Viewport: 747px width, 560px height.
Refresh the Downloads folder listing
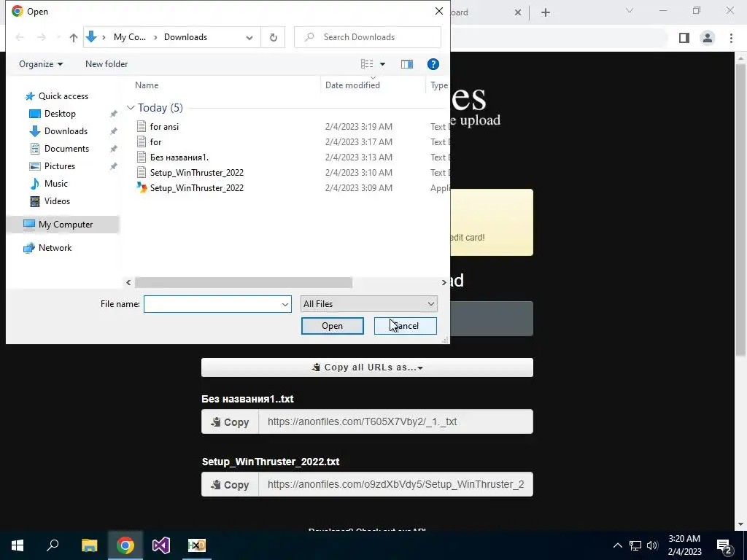click(273, 37)
